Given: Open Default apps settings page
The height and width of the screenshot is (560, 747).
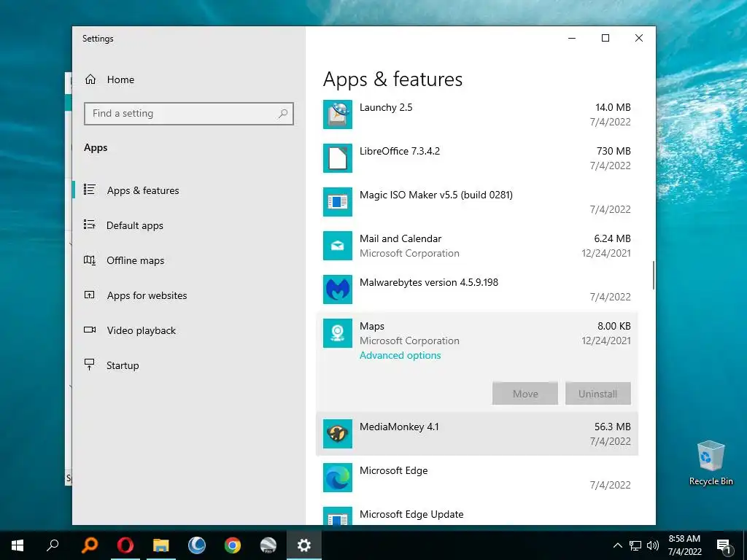Looking at the screenshot, I should pos(135,225).
